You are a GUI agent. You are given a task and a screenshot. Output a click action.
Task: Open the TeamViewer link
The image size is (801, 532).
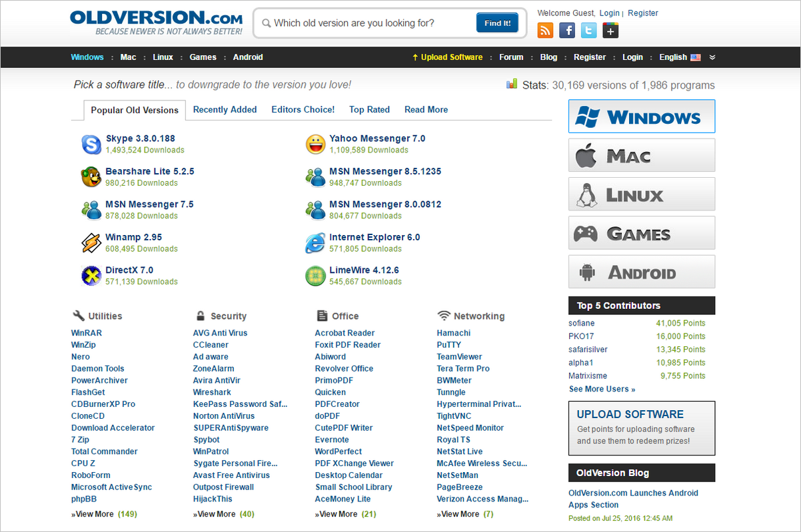(460, 357)
